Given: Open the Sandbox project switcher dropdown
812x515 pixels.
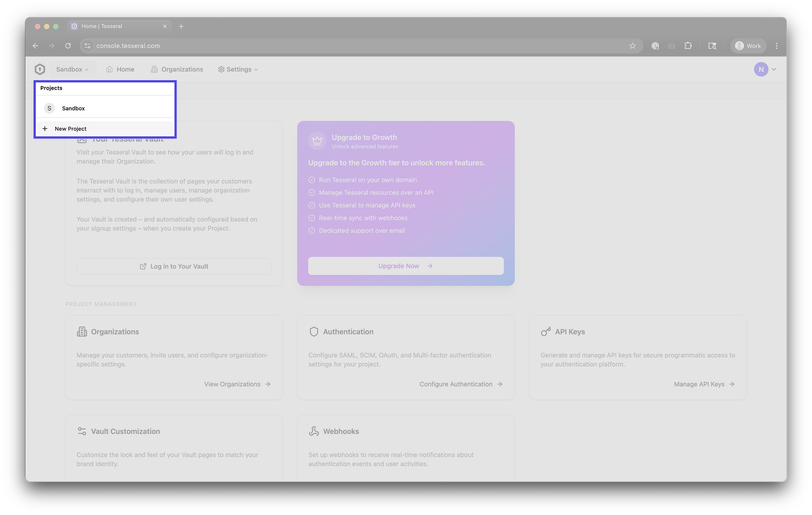Looking at the screenshot, I should click(x=72, y=69).
